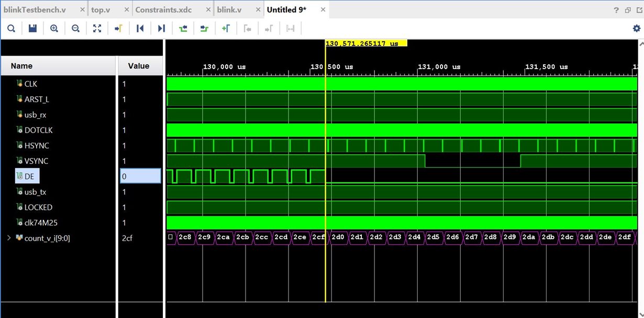Screen dimensions: 644x318
Task: Switch to blinkTestbench.v tab
Action: pyautogui.click(x=35, y=10)
